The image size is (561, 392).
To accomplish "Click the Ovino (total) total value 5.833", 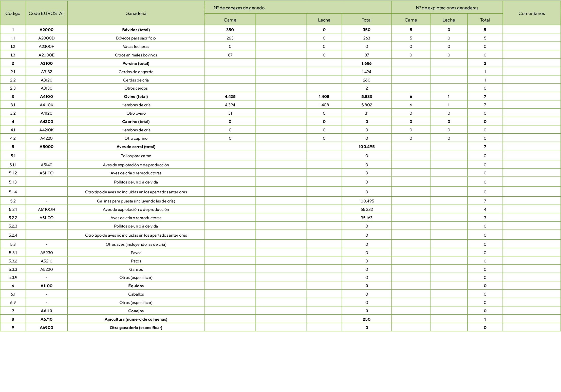I will [366, 96].
